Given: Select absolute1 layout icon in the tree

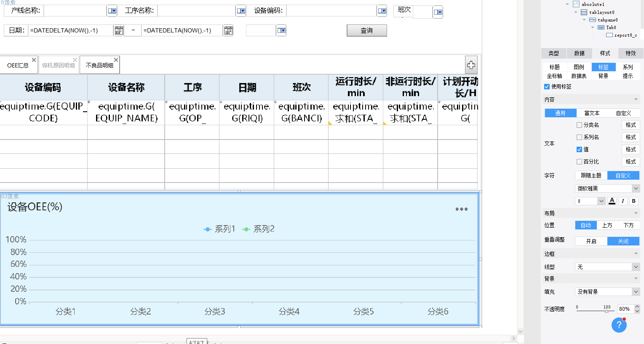Looking at the screenshot, I should (576, 4).
